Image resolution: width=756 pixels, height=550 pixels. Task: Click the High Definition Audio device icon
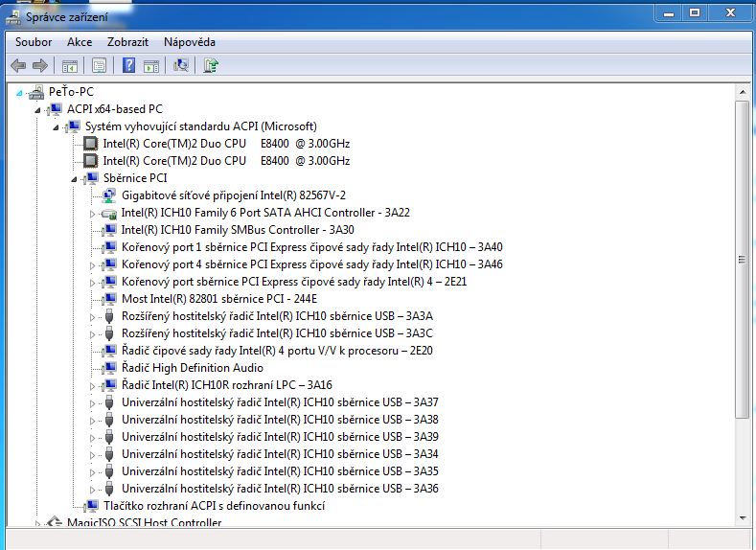pos(109,368)
